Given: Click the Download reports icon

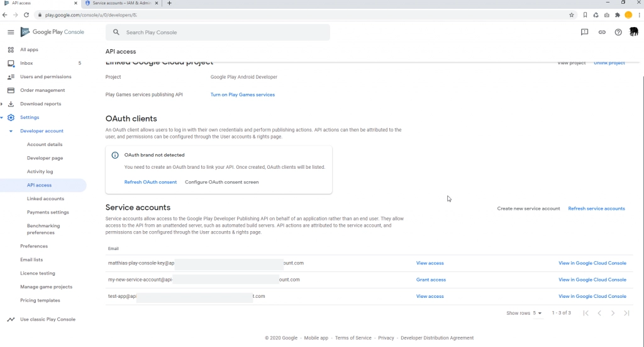Looking at the screenshot, I should click(11, 104).
